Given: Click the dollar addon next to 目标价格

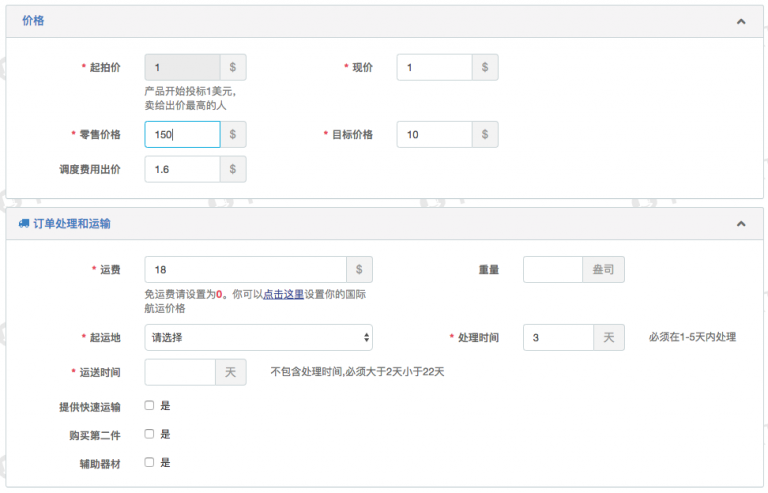Looking at the screenshot, I should pyautogui.click(x=485, y=135).
